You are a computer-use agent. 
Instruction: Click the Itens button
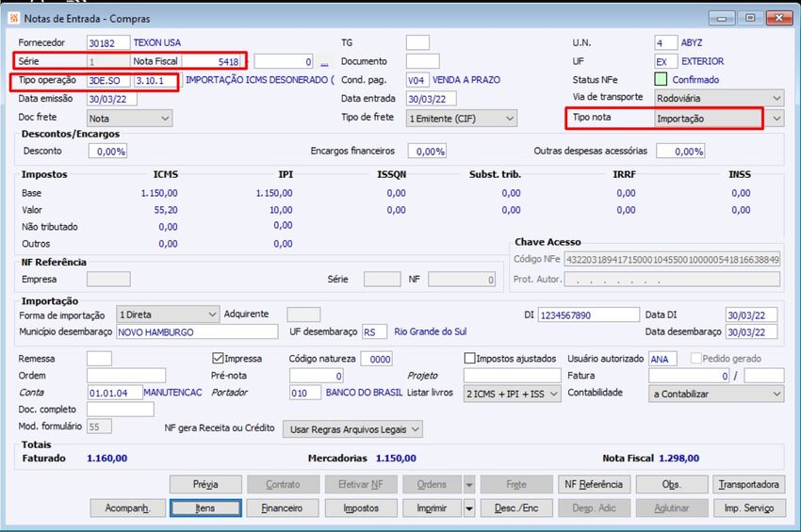(x=205, y=508)
